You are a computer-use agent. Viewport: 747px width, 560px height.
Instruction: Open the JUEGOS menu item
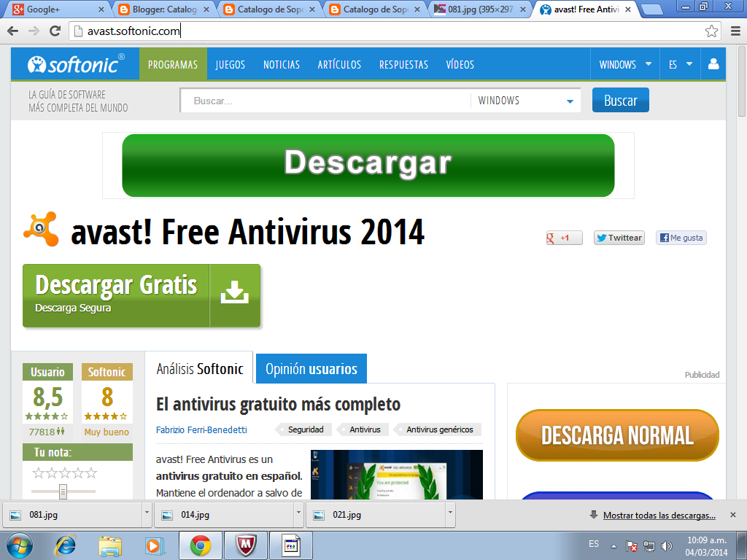click(230, 64)
